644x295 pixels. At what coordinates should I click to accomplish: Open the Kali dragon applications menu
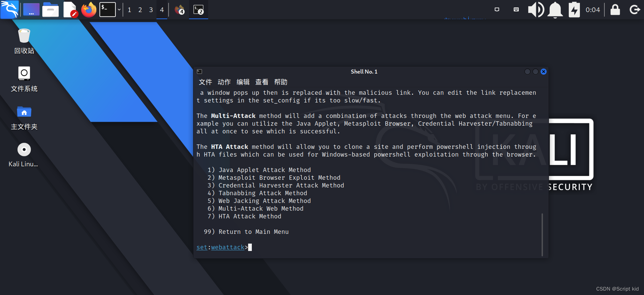tap(9, 9)
